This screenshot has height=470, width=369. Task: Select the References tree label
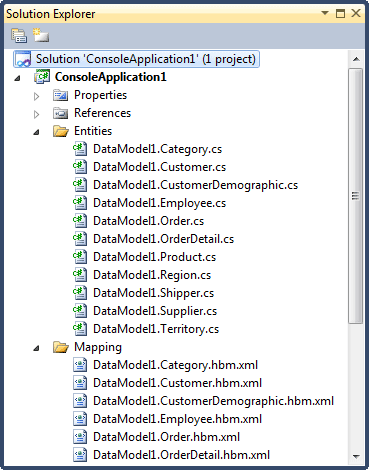click(x=102, y=113)
